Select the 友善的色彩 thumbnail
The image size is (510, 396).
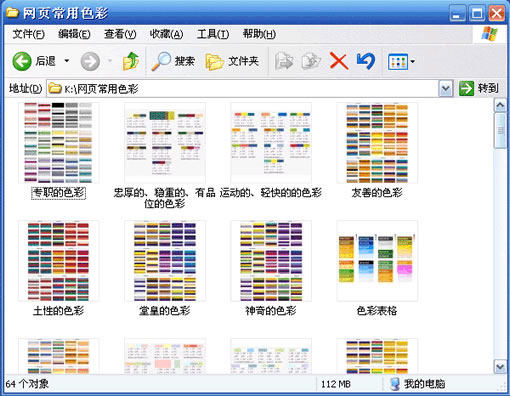pos(377,143)
